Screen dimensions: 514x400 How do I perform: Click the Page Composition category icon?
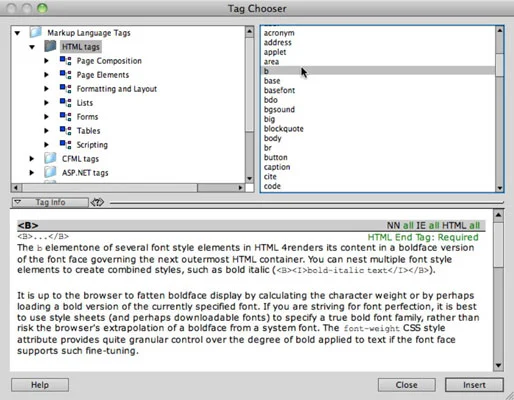[65, 60]
